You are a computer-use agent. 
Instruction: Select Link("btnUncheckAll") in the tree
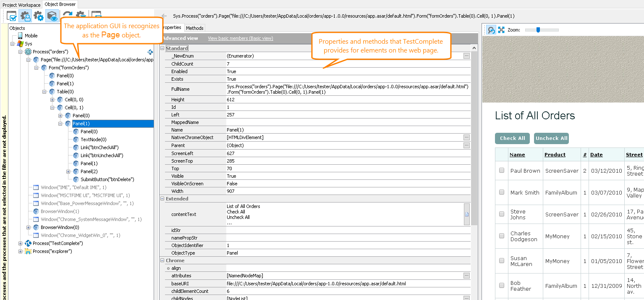click(102, 155)
